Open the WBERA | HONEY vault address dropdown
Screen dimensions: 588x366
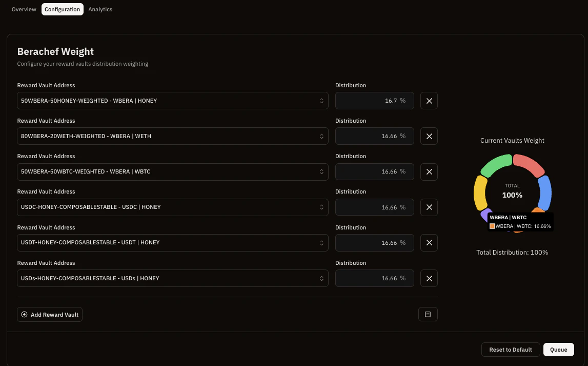173,101
